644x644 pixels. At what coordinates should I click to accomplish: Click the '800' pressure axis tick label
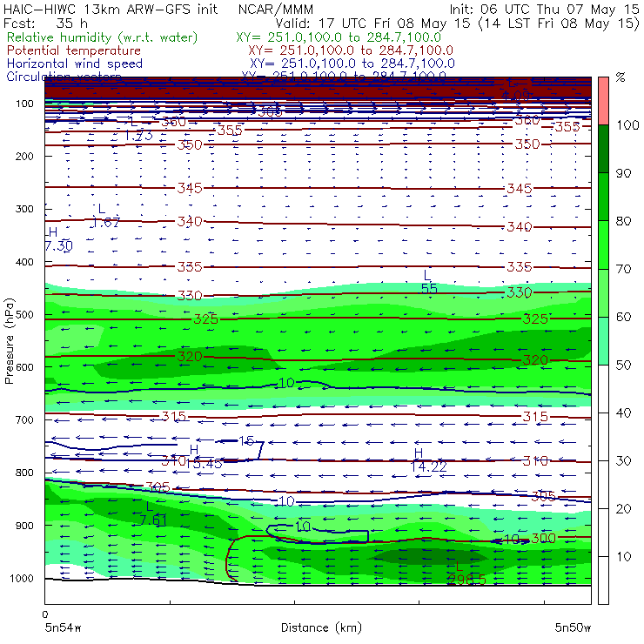pos(24,473)
